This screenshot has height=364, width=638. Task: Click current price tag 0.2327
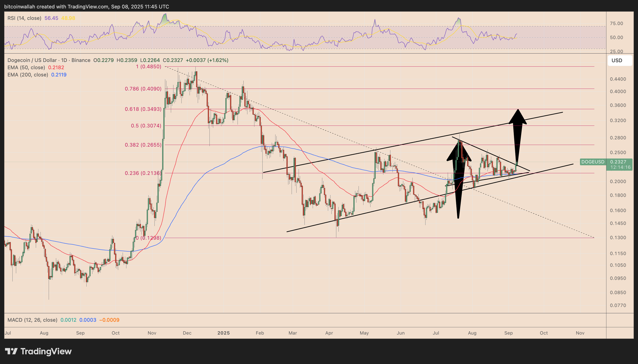(618, 162)
